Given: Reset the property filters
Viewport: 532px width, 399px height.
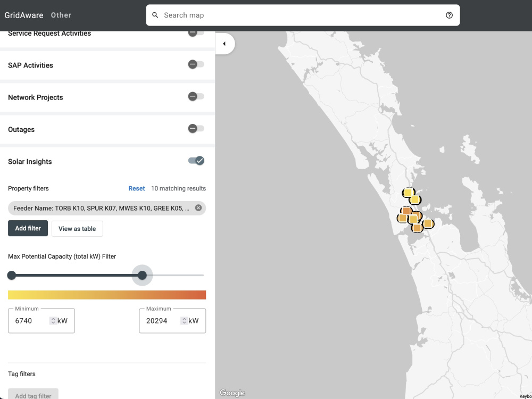Looking at the screenshot, I should (136, 188).
